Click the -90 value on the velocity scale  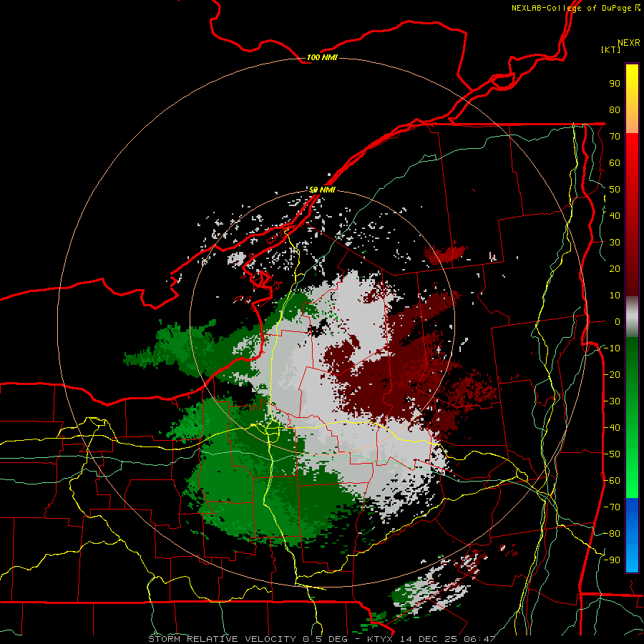pyautogui.click(x=612, y=560)
